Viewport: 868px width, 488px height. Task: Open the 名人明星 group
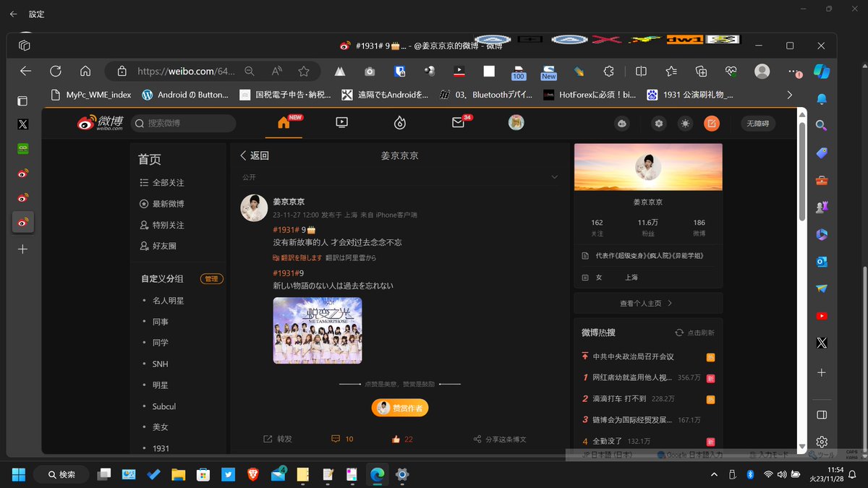tap(168, 300)
